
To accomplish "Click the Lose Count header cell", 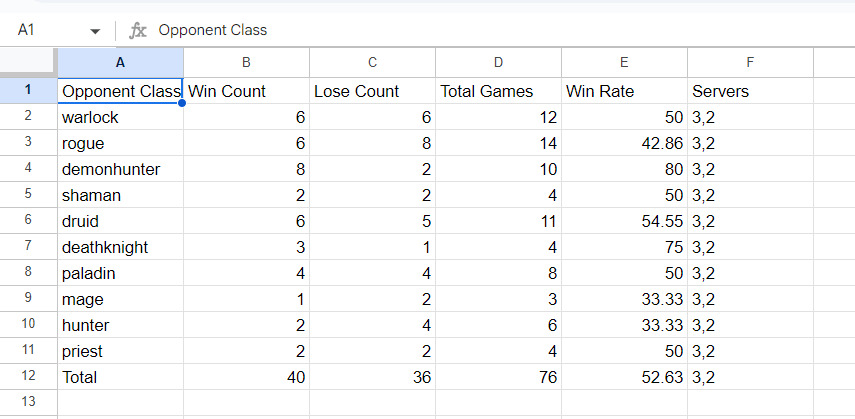I will [x=372, y=91].
